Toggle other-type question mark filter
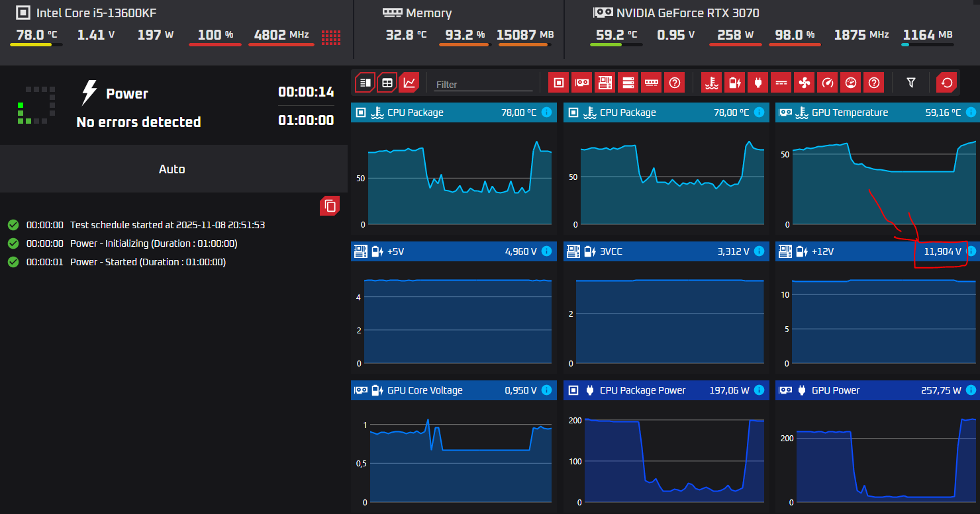Image resolution: width=980 pixels, height=514 pixels. coord(874,83)
